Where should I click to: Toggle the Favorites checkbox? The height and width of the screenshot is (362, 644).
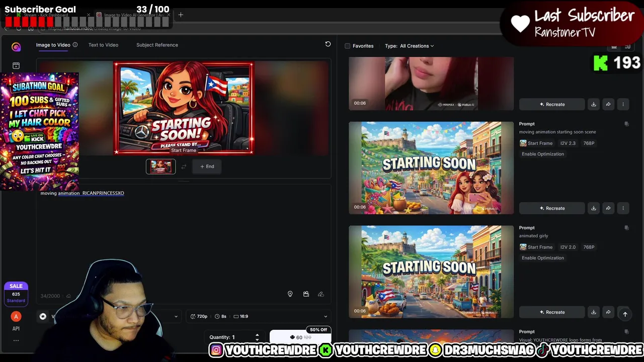[x=347, y=46]
